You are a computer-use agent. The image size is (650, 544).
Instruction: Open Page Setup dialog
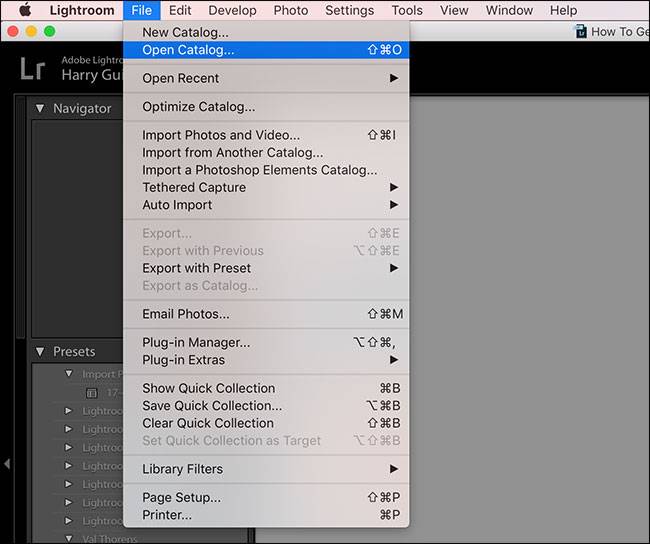(181, 497)
